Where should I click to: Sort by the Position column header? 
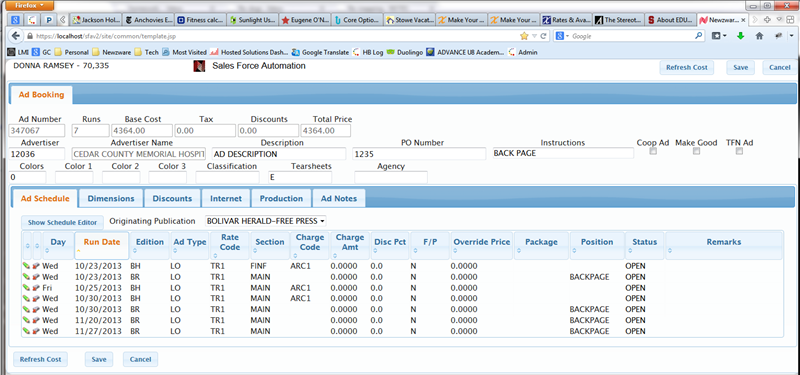tap(597, 246)
